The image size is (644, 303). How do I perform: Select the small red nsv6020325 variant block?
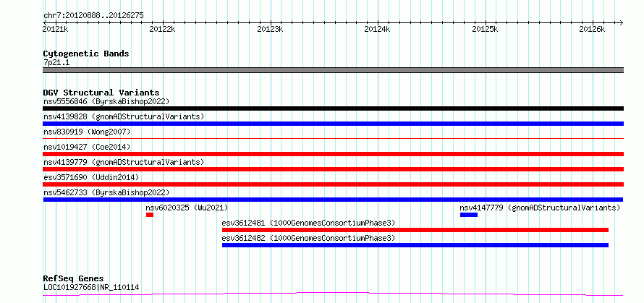tap(150, 215)
